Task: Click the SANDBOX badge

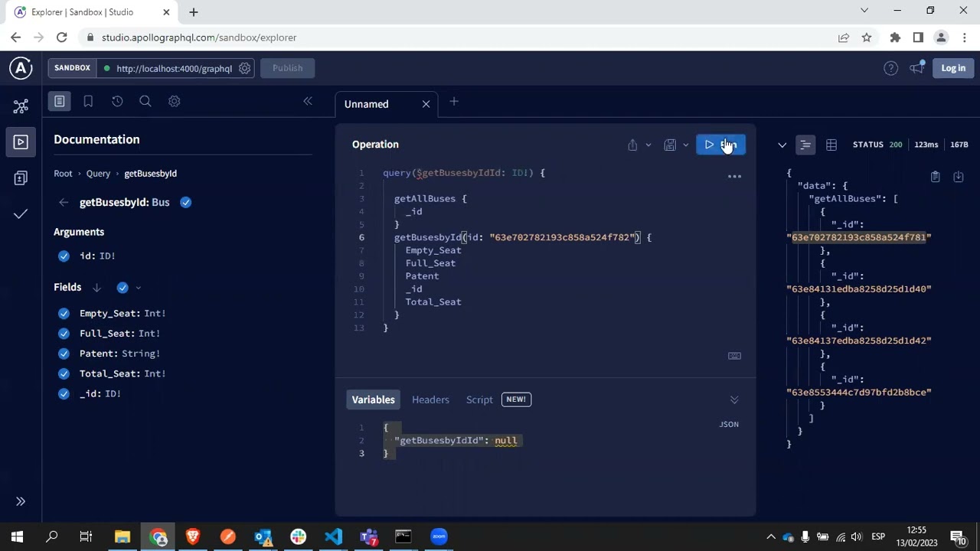Action: tap(72, 68)
